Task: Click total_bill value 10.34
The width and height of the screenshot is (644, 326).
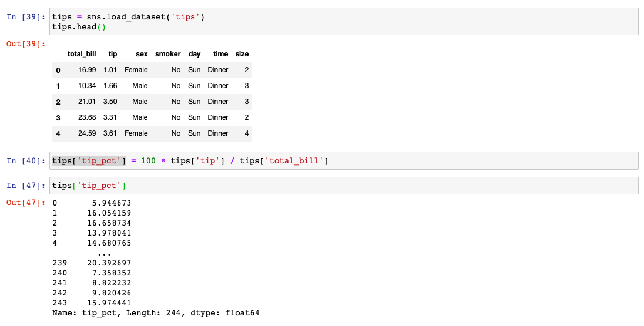Action: 87,86
